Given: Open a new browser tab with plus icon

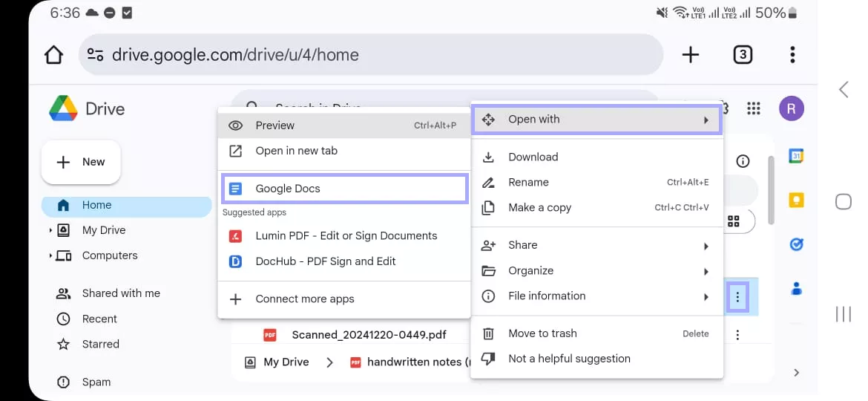Looking at the screenshot, I should (690, 55).
